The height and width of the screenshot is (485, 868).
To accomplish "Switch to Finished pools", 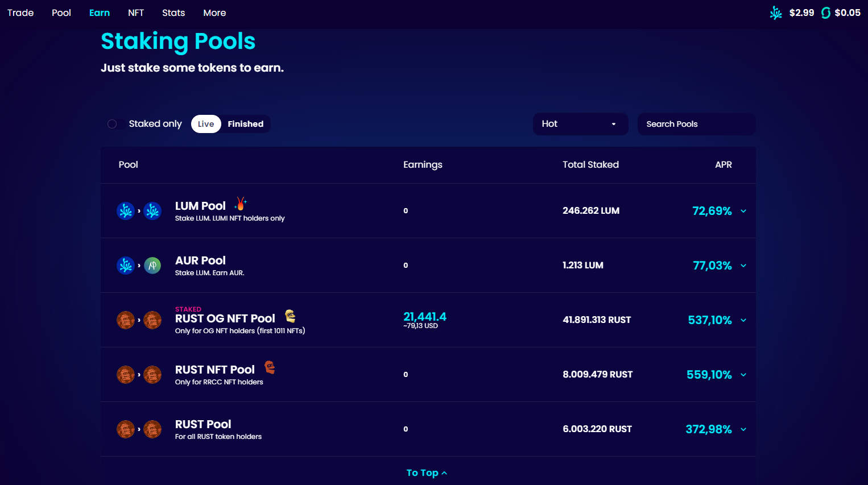I will pyautogui.click(x=245, y=124).
